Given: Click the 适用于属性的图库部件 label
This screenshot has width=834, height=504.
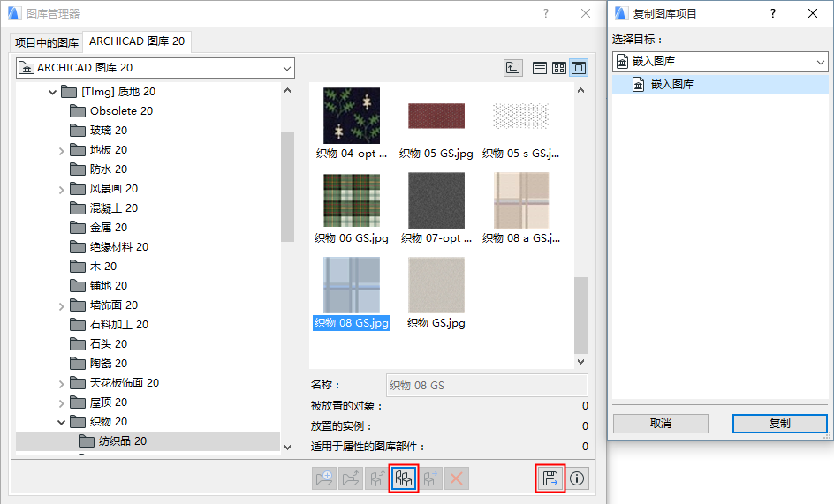Looking at the screenshot, I should click(368, 447).
